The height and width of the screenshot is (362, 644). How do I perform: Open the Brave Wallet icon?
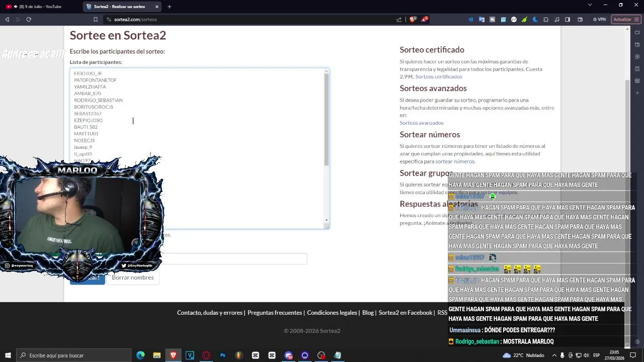click(x=580, y=20)
